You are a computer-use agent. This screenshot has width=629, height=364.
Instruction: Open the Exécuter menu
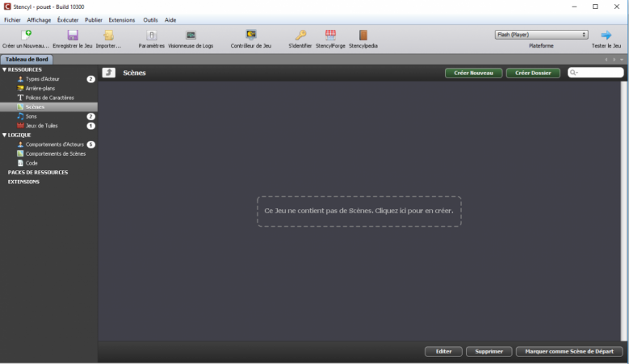(x=68, y=19)
